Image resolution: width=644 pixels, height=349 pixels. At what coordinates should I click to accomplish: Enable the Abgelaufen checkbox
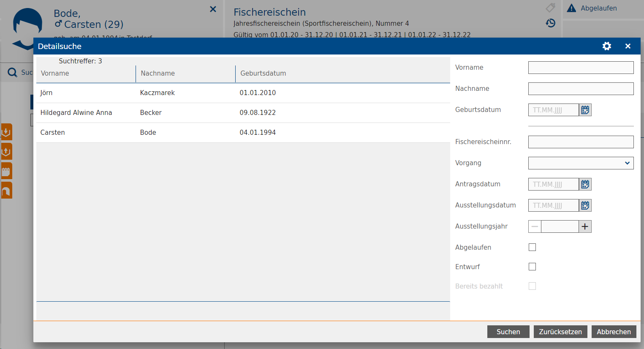(532, 247)
